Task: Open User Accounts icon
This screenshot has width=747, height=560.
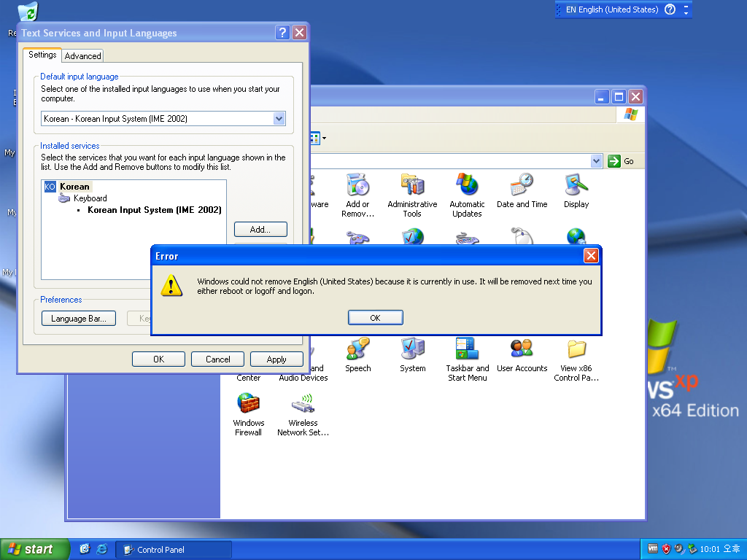Action: point(522,355)
